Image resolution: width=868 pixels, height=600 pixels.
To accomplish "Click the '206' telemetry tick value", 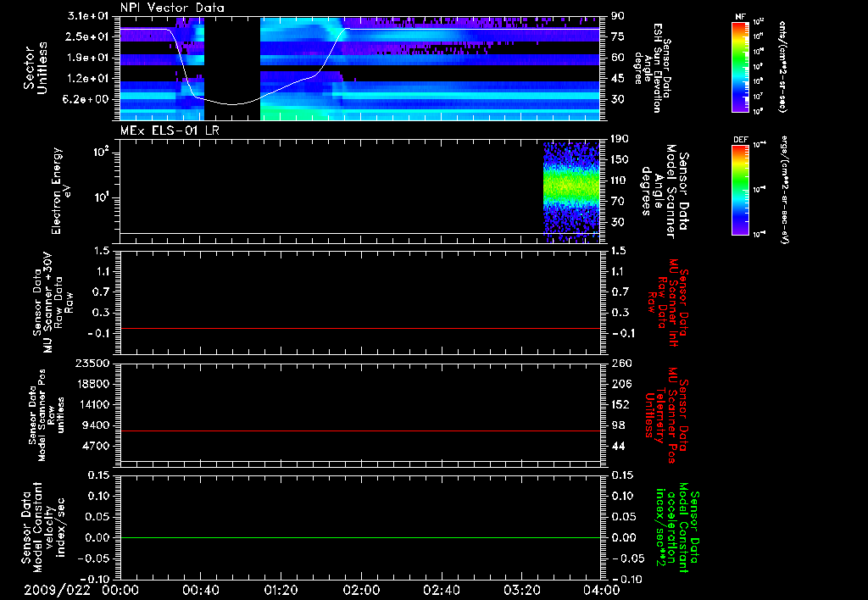I will (620, 384).
